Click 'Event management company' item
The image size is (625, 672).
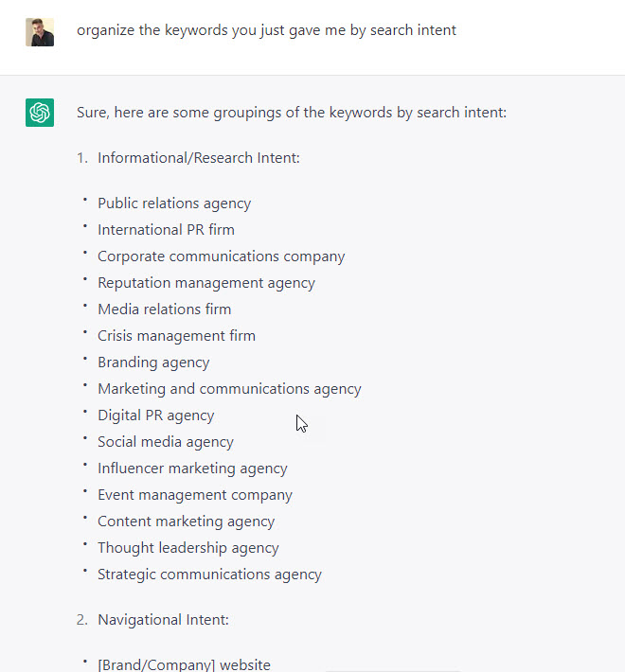[x=195, y=495]
